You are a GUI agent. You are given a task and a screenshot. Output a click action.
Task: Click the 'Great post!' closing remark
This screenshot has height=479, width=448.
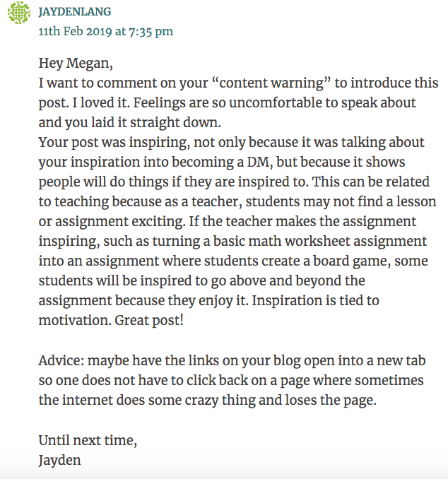click(x=149, y=321)
